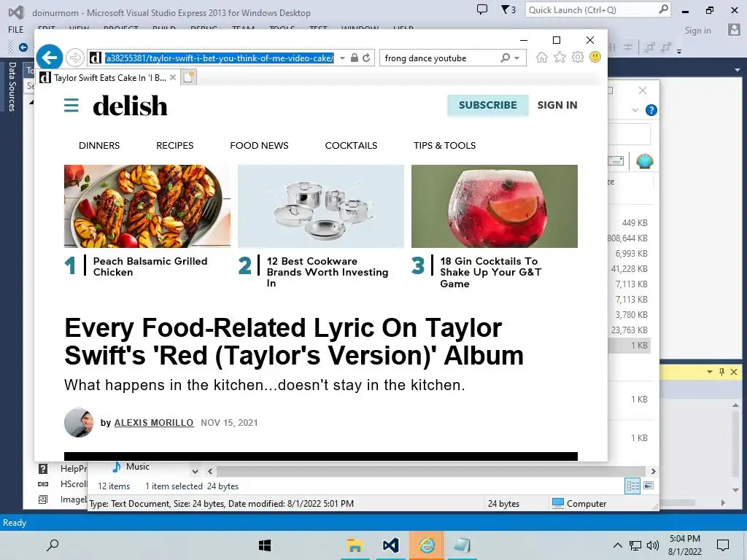
Task: Open author ALEXIS MORILLO's page
Action: (154, 423)
